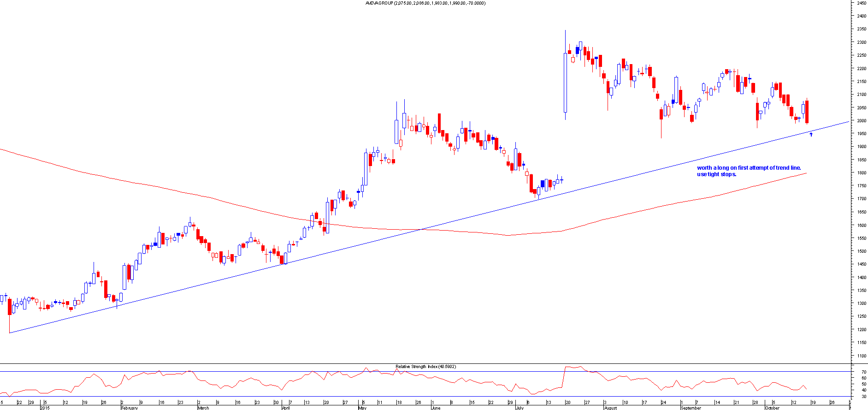Click the Relative Strength Index label
The width and height of the screenshot is (868, 410).
[425, 367]
